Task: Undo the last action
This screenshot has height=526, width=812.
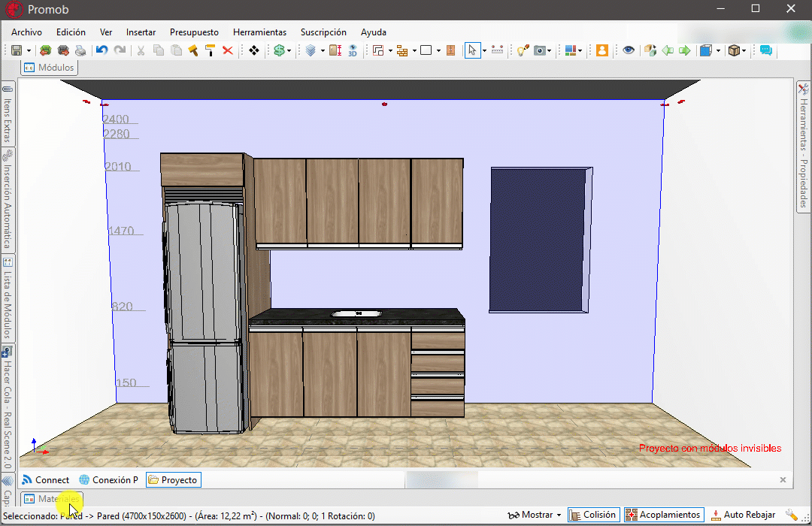Action: (101, 50)
